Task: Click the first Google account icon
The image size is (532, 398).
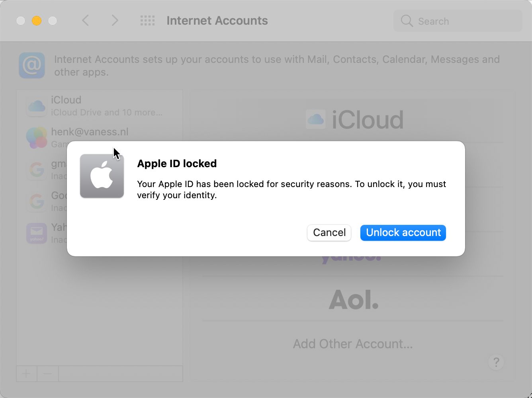Action: tap(37, 170)
